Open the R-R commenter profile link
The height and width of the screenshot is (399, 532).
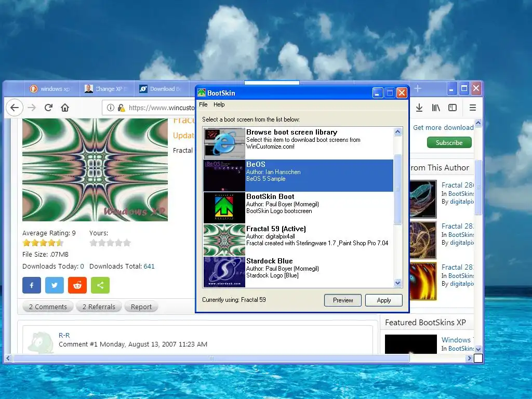tap(64, 335)
